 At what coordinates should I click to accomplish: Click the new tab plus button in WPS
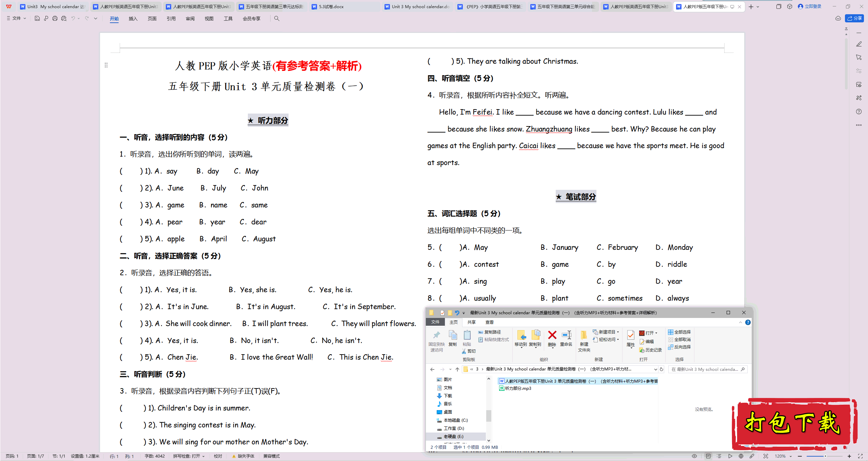click(751, 7)
